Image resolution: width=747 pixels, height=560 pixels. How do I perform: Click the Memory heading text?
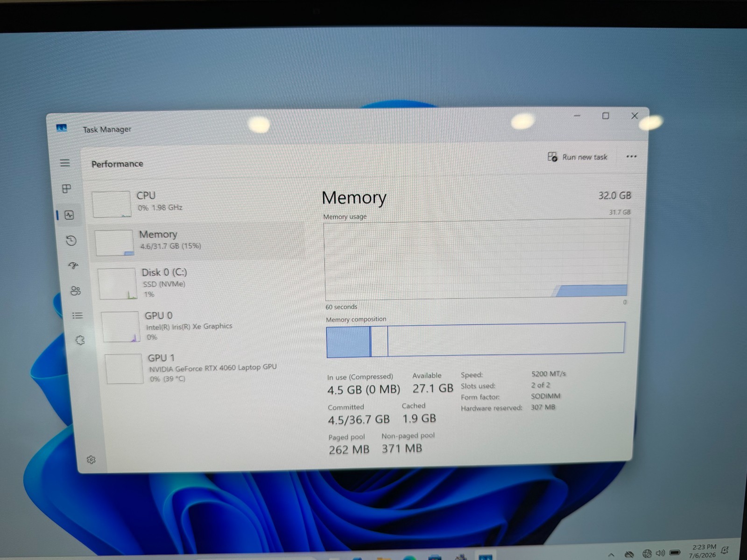(354, 198)
